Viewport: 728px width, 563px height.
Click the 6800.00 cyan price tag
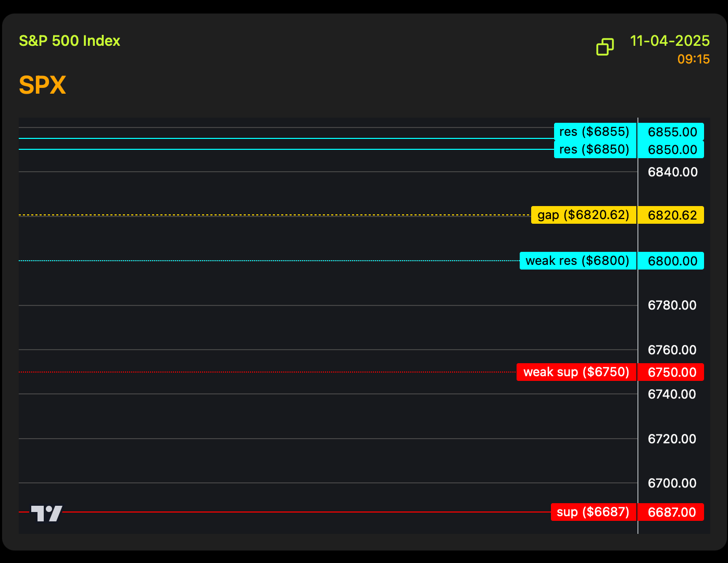(x=672, y=261)
